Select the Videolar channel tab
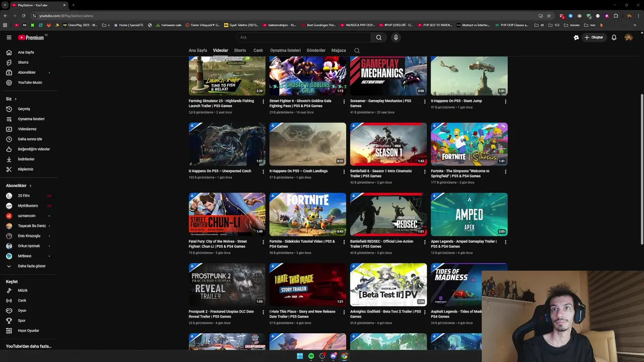 tap(220, 50)
